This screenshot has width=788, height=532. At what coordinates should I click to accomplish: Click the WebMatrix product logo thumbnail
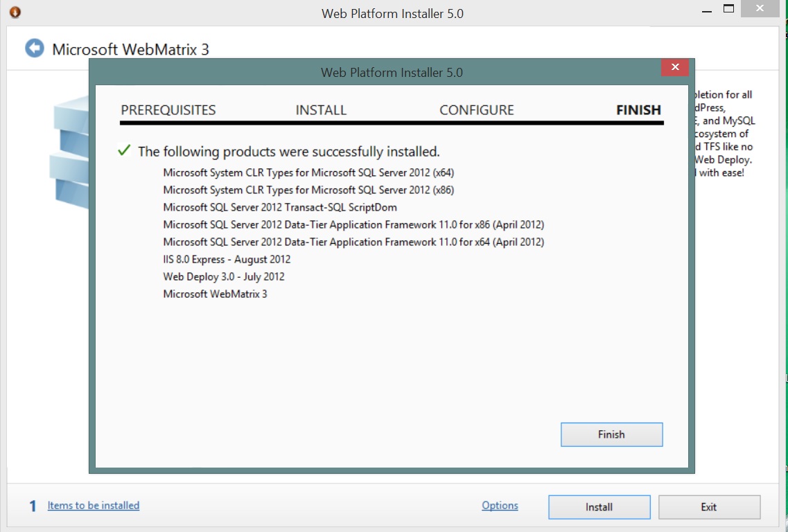pos(70,152)
